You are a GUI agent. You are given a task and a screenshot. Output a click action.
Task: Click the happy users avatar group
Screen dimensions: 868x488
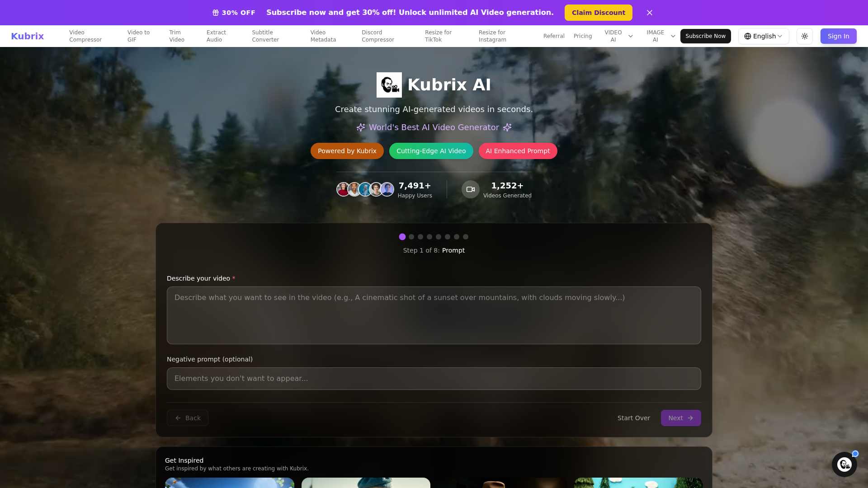pyautogui.click(x=365, y=189)
